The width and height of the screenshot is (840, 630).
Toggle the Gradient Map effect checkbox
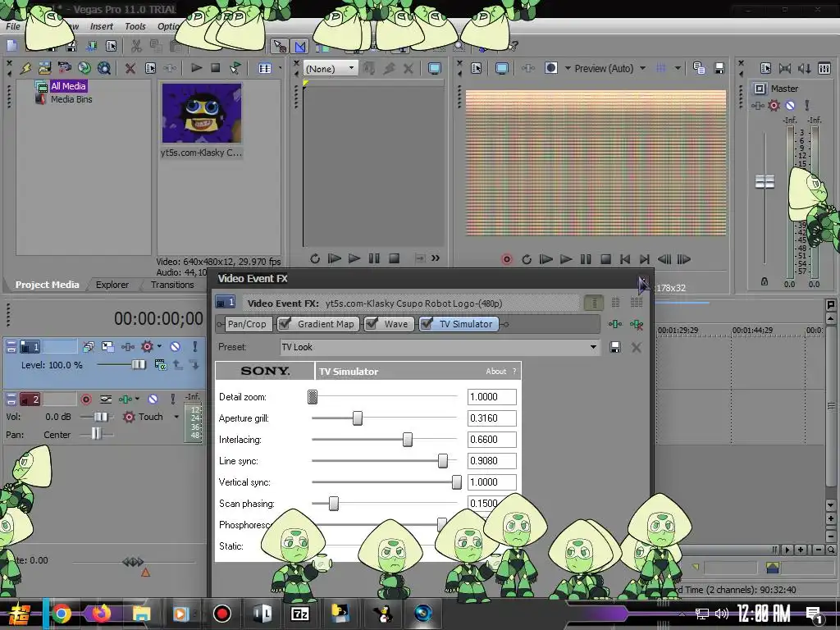tap(285, 323)
